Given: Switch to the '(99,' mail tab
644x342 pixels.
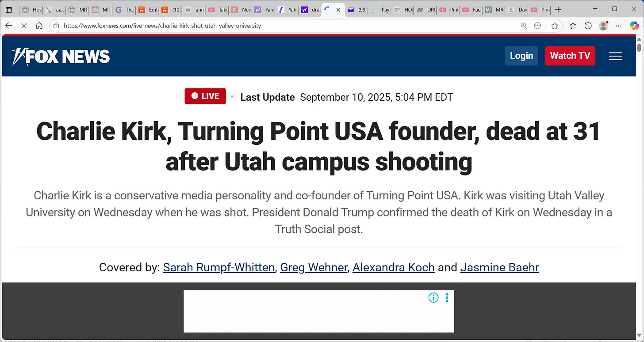Looking at the screenshot, I should pos(356,10).
